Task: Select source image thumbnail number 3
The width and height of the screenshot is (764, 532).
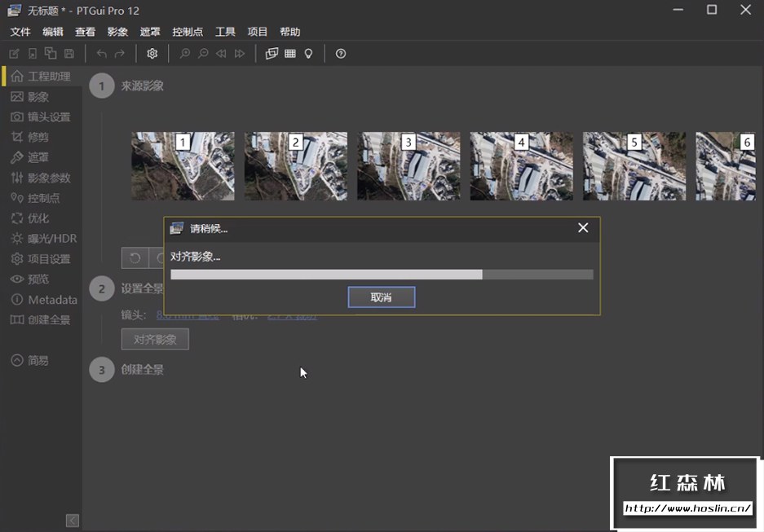Action: 408,166
